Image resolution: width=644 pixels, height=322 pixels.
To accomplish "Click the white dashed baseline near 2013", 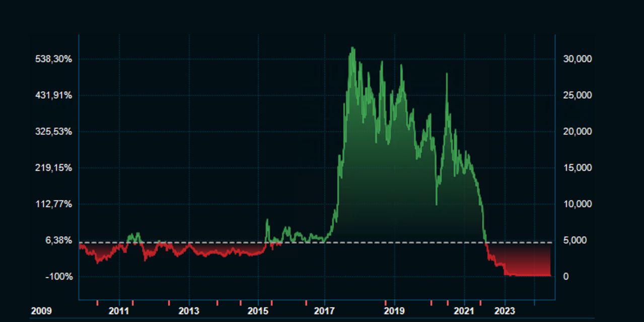I will click(189, 242).
